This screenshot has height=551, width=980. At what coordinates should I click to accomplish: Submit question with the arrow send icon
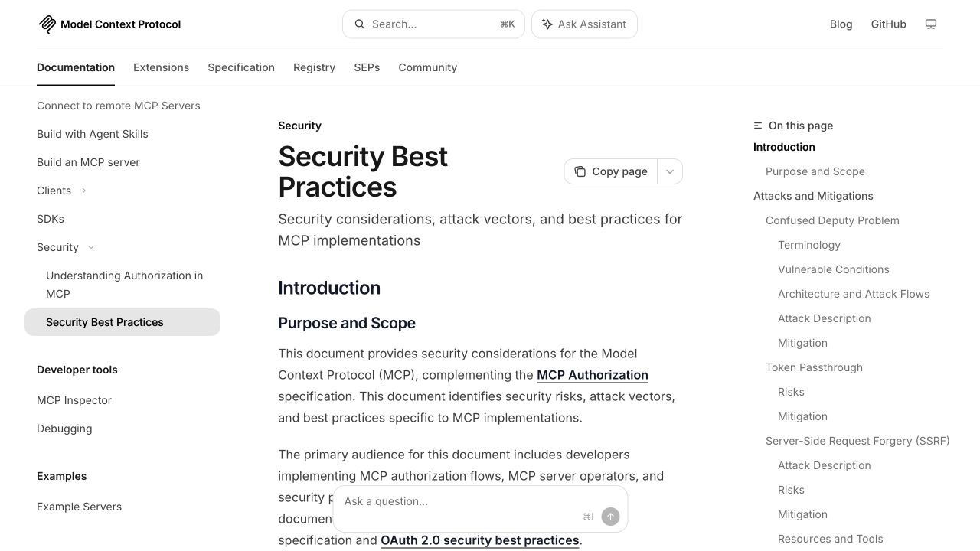point(610,517)
